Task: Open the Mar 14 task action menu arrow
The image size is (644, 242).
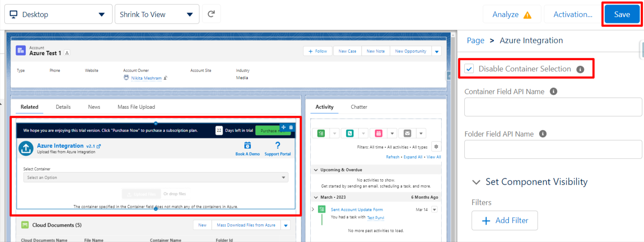Action: [434, 209]
